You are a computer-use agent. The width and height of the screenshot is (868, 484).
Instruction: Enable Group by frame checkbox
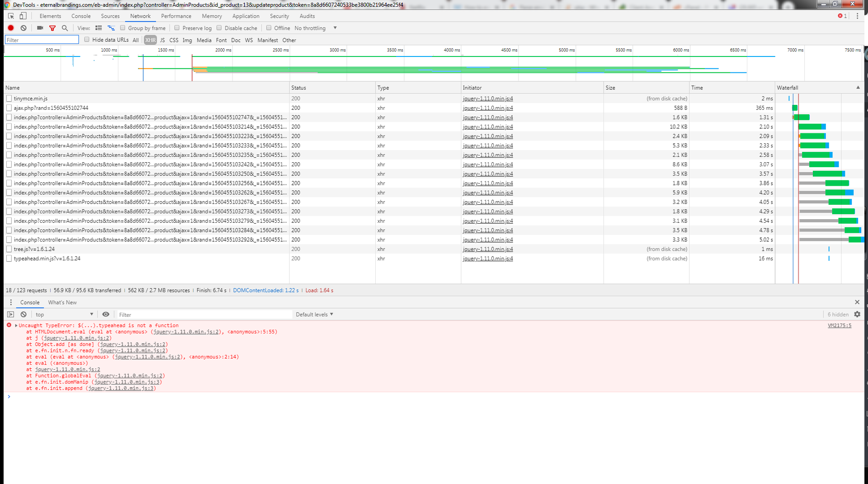point(123,28)
